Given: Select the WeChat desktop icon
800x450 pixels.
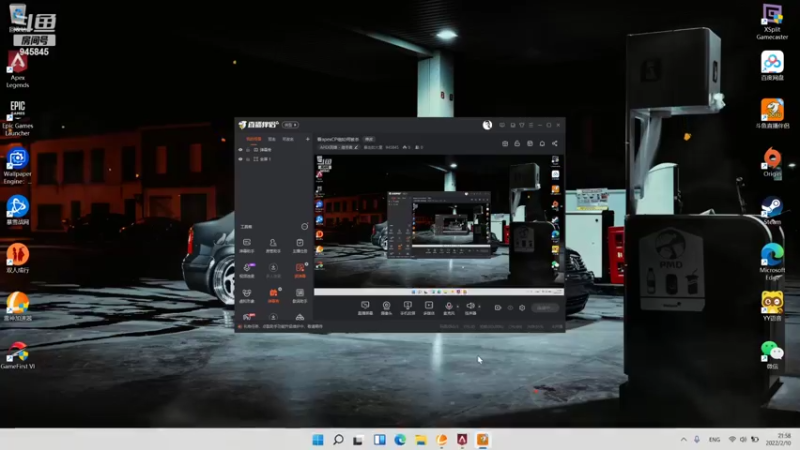Looking at the screenshot, I should coord(772,354).
